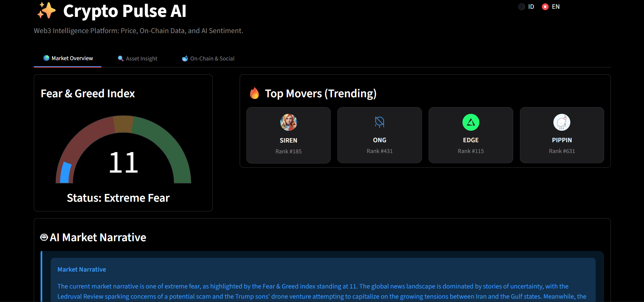This screenshot has height=302, width=644.
Task: Click the blue indicator on the fear gauge
Action: [x=66, y=173]
